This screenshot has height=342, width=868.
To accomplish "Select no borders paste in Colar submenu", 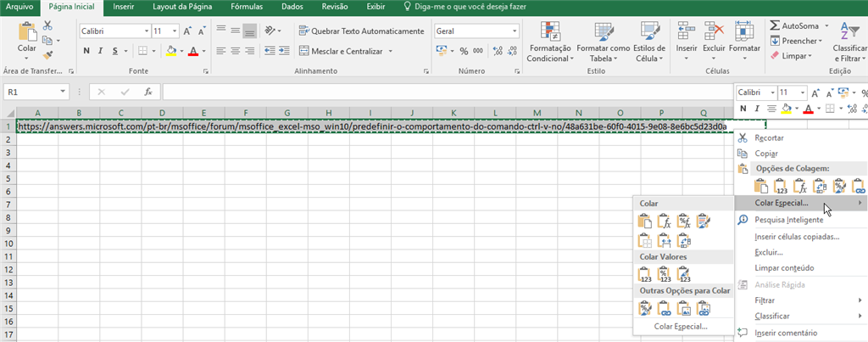I will click(645, 240).
